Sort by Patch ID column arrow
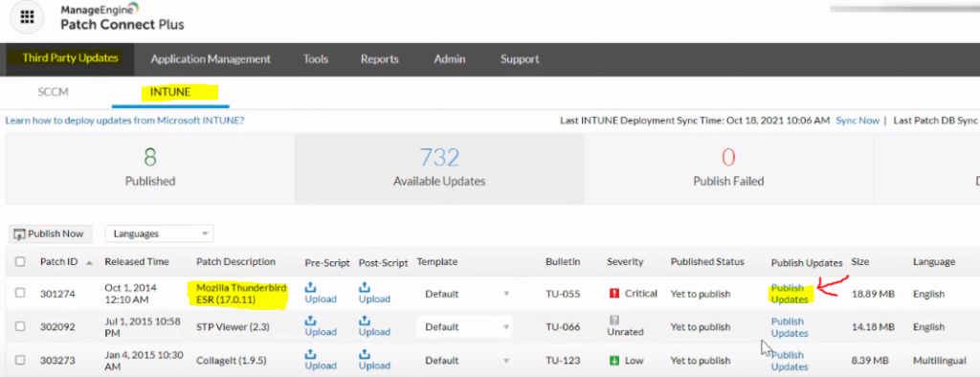The image size is (980, 377). coord(89,262)
